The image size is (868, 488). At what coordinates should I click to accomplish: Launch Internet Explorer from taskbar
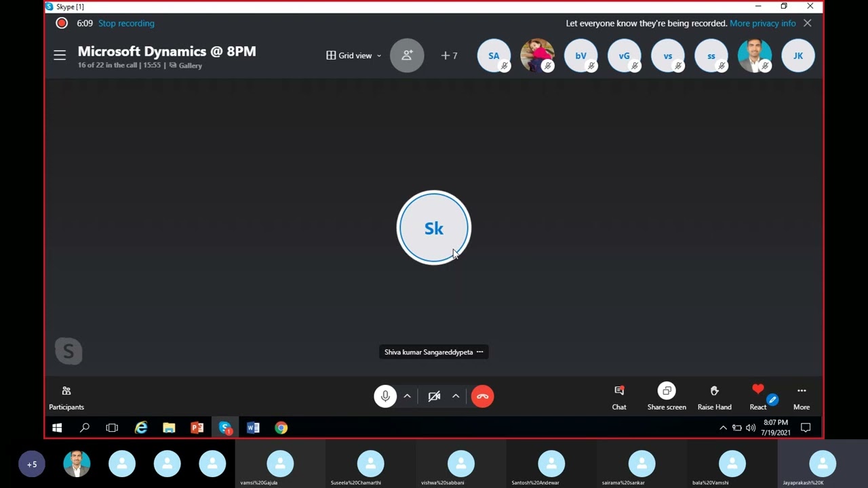[x=141, y=428]
